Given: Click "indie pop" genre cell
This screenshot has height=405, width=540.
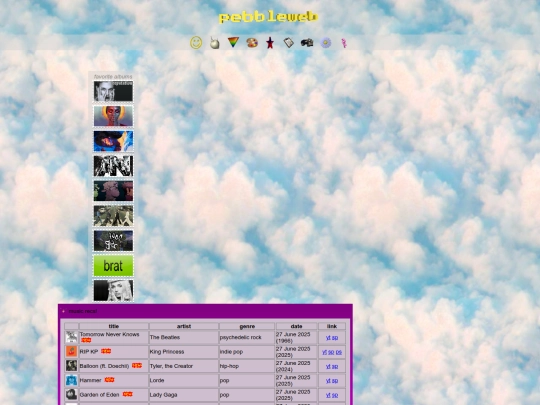Looking at the screenshot, I should 247,352.
